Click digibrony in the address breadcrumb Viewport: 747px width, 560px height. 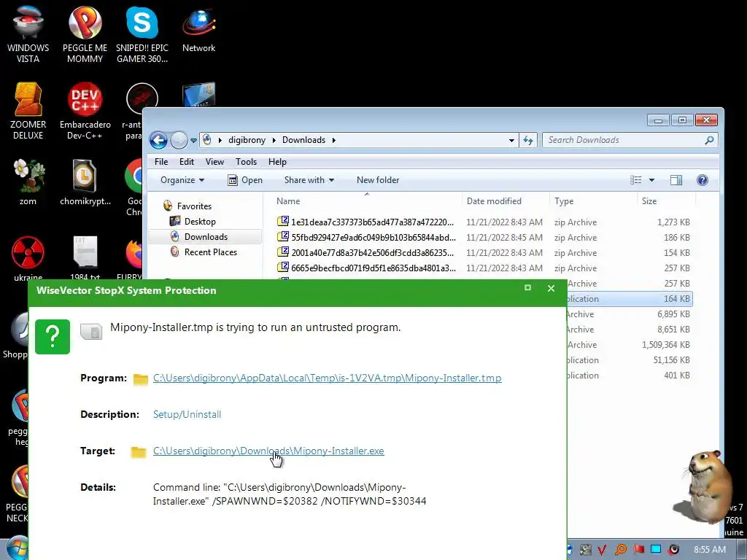coord(247,140)
